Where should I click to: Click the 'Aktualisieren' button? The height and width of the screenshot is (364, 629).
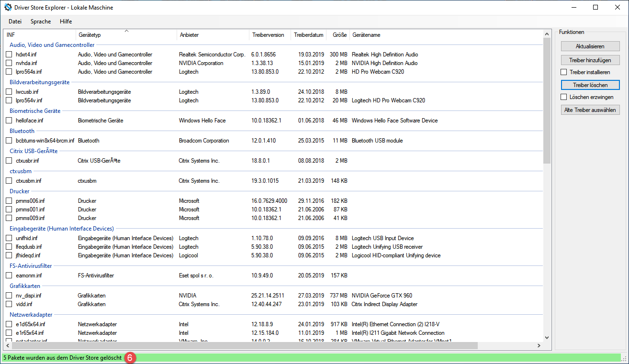click(590, 46)
